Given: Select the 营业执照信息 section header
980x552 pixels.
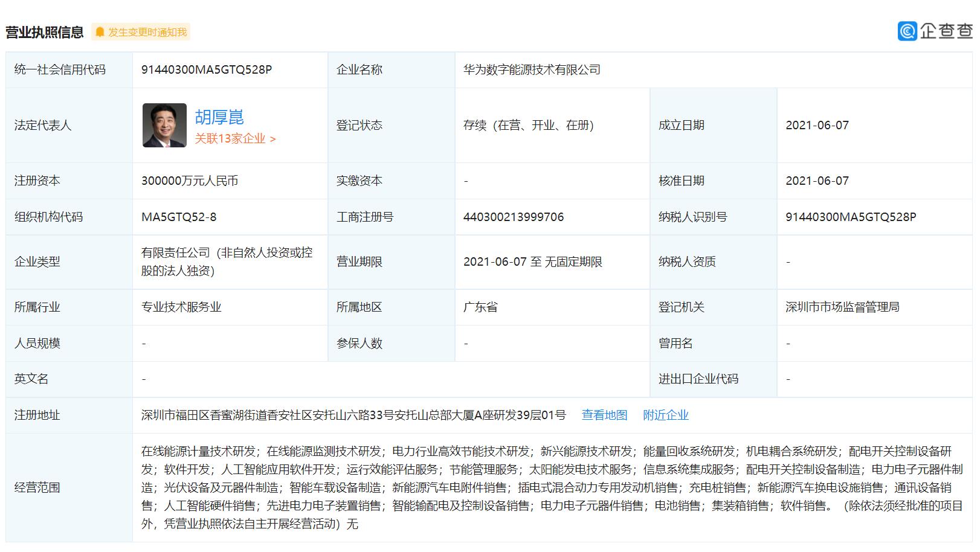Looking at the screenshot, I should [45, 31].
